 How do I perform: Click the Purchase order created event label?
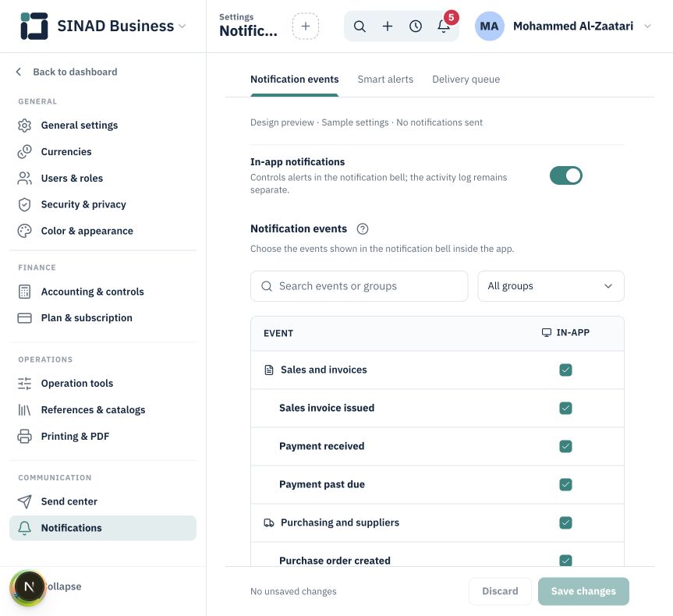[x=335, y=561]
